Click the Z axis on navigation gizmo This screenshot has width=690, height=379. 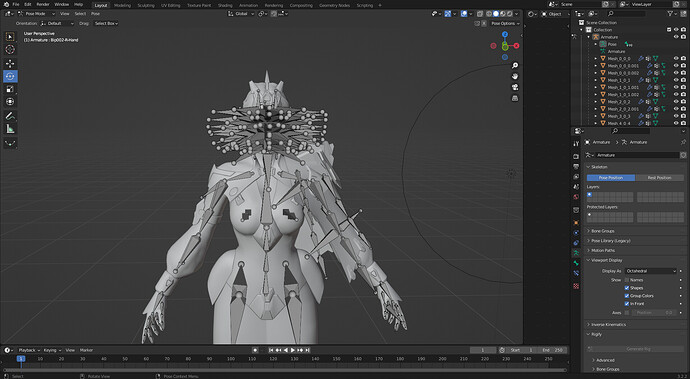click(505, 34)
